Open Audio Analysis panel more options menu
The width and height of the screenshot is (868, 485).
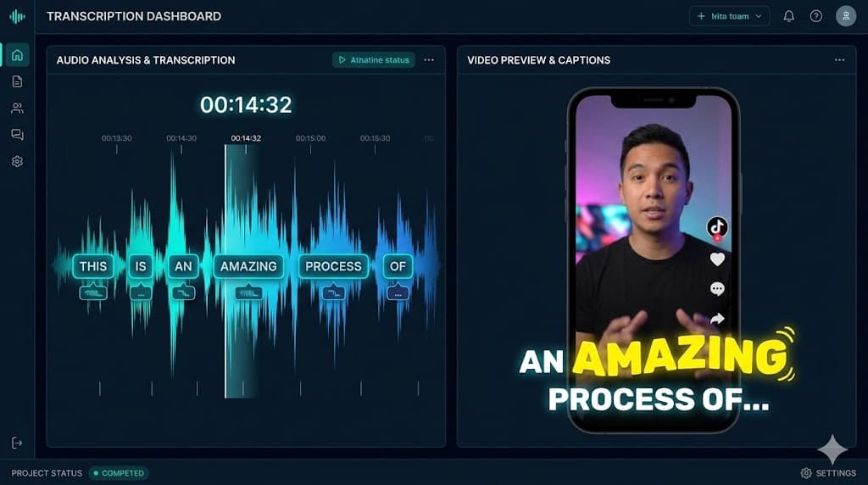pyautogui.click(x=429, y=60)
